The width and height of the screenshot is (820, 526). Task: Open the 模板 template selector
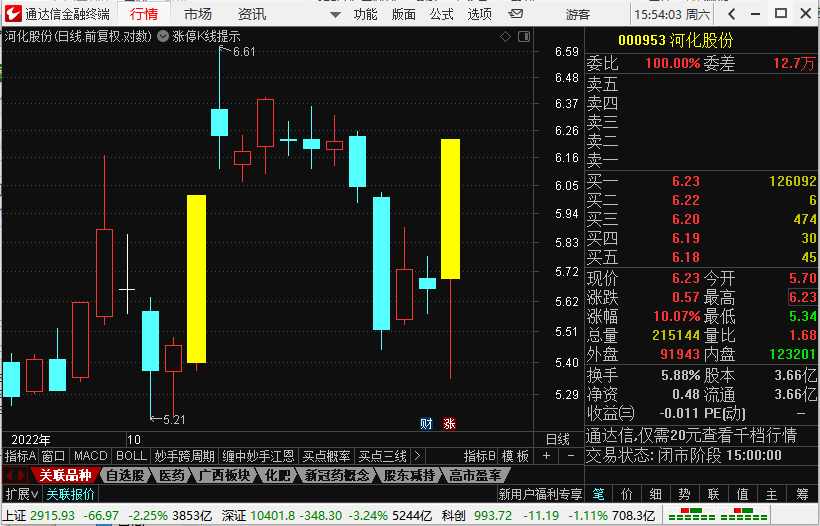(516, 456)
